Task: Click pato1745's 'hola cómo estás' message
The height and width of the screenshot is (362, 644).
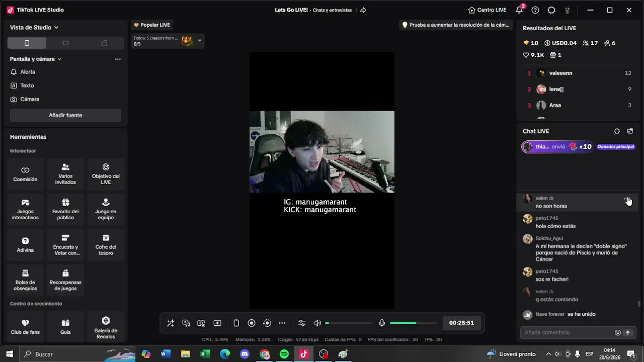Action: [x=555, y=226]
